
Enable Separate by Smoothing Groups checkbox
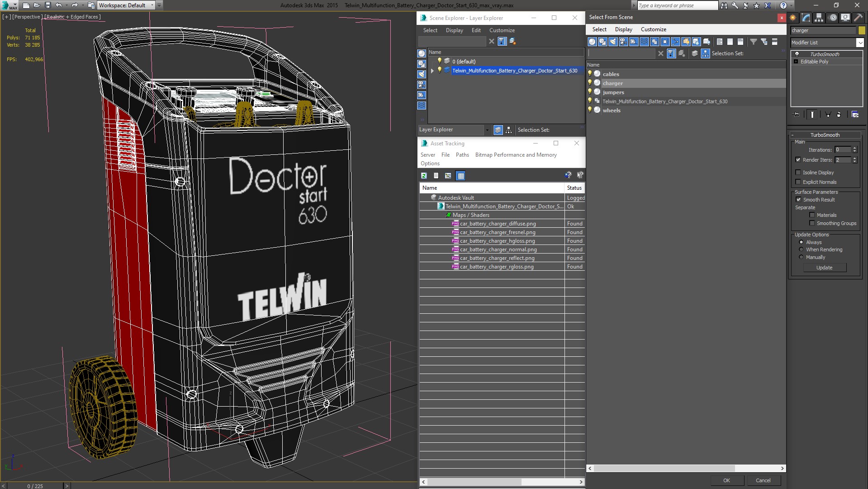tap(812, 223)
